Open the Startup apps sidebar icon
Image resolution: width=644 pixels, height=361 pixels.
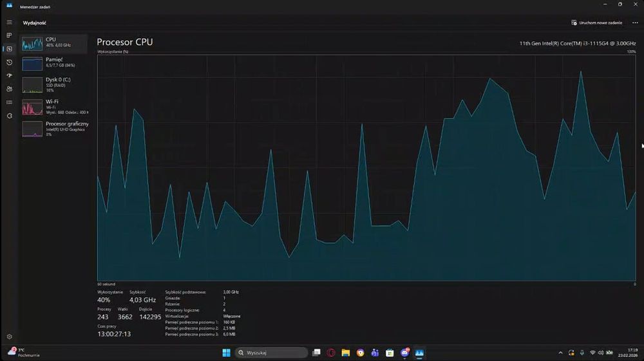click(x=9, y=75)
